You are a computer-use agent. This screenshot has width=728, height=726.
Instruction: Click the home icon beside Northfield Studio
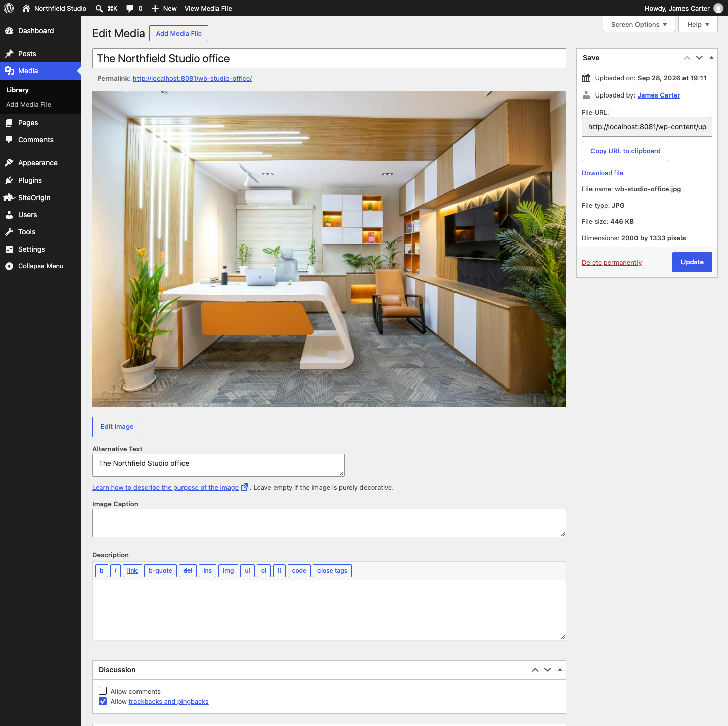[26, 8]
